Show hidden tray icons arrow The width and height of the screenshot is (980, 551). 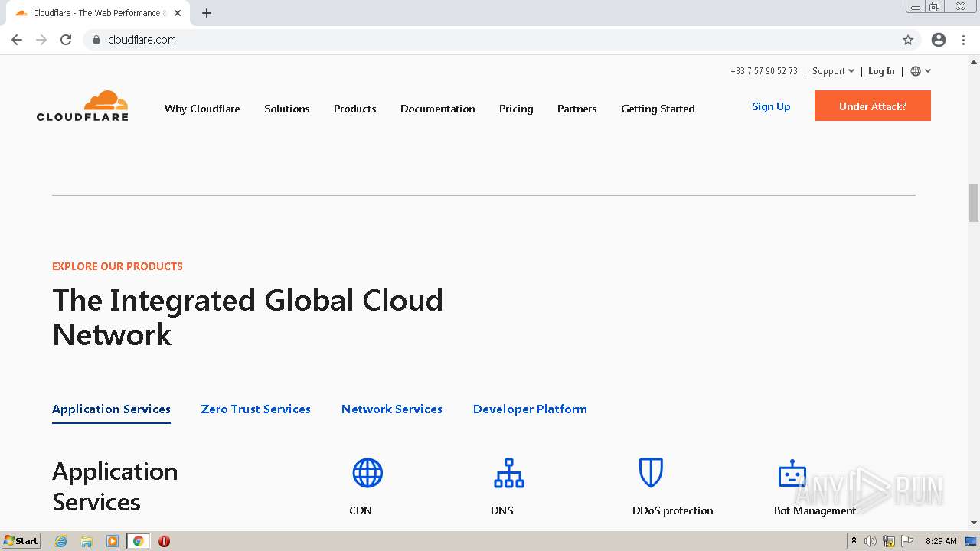tap(854, 541)
